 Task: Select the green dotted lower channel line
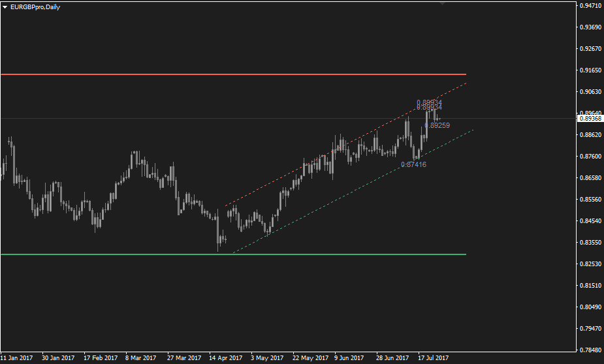pyautogui.click(x=353, y=192)
